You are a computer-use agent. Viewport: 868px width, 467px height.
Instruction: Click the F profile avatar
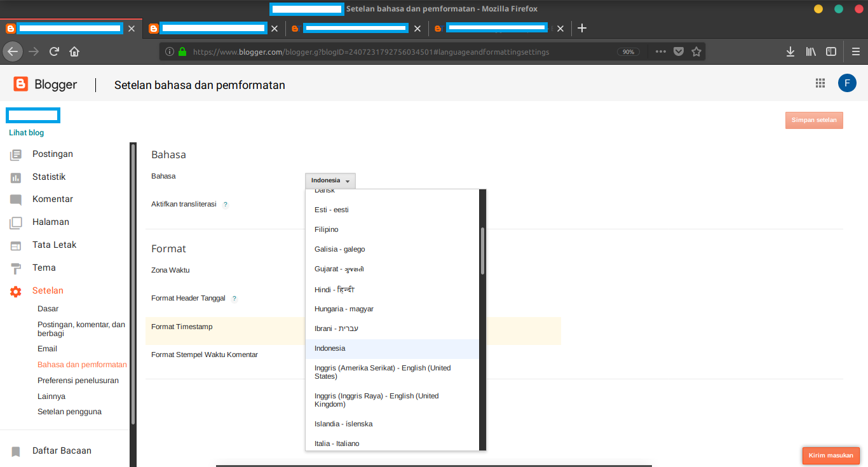pyautogui.click(x=847, y=83)
